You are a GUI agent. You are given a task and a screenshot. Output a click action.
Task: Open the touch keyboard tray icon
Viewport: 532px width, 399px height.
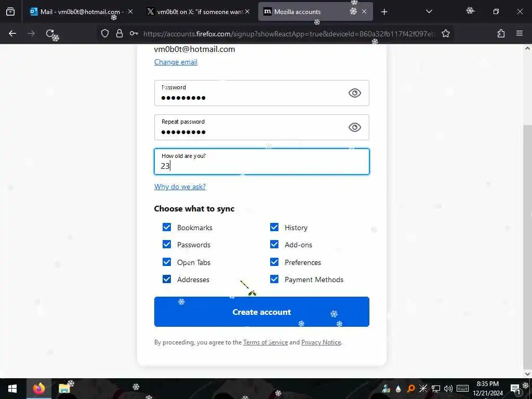(463, 389)
